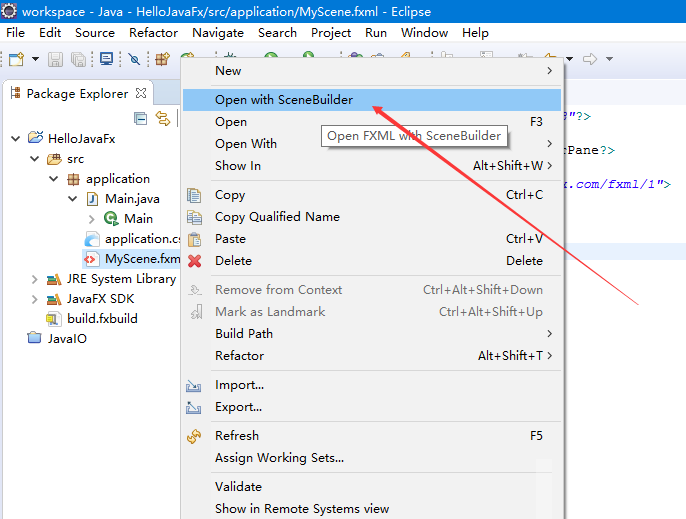Choose Delete from context menu

coord(372,261)
